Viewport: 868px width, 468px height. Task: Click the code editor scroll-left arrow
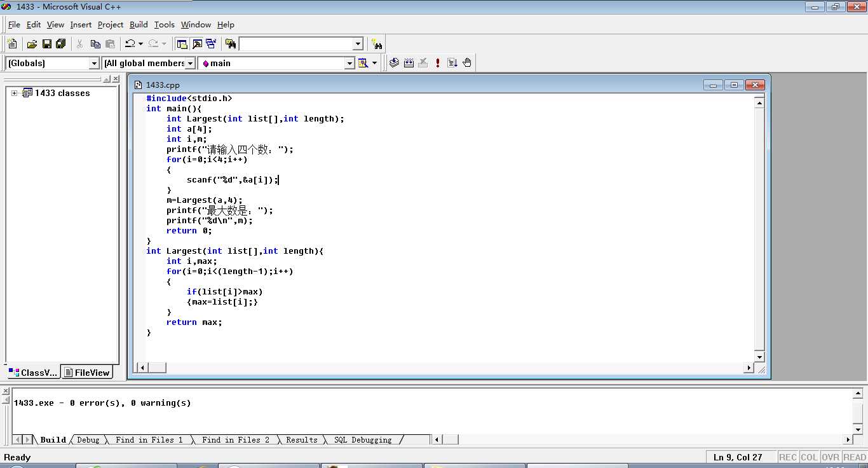[142, 368]
